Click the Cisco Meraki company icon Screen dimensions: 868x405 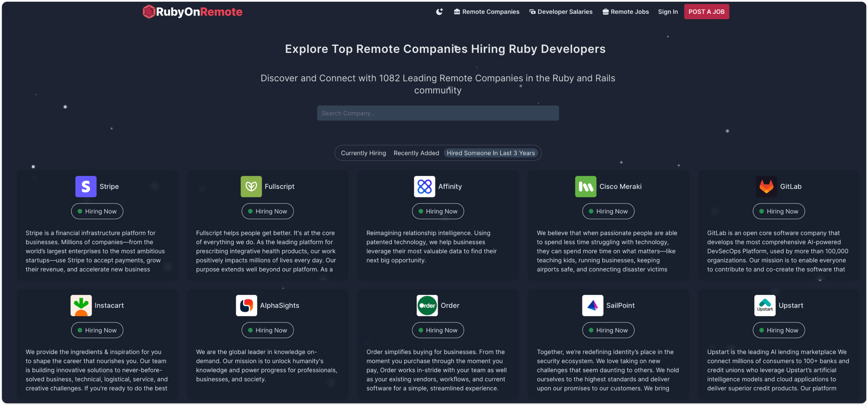585,186
